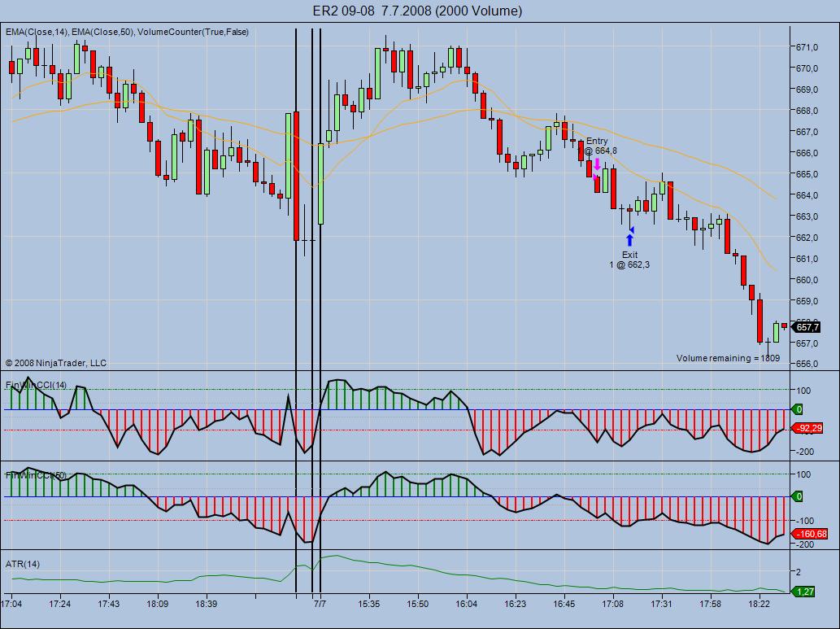Click the red -160,68 CCI value marker
Viewport: 840px width, 629px height.
click(x=807, y=534)
